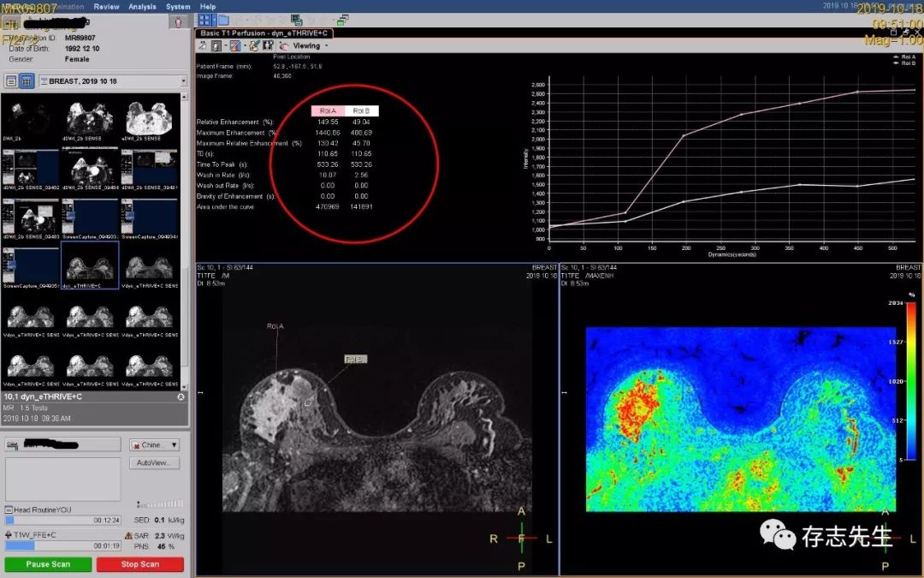Select the grid layout icon in the top toolbar

[205, 20]
